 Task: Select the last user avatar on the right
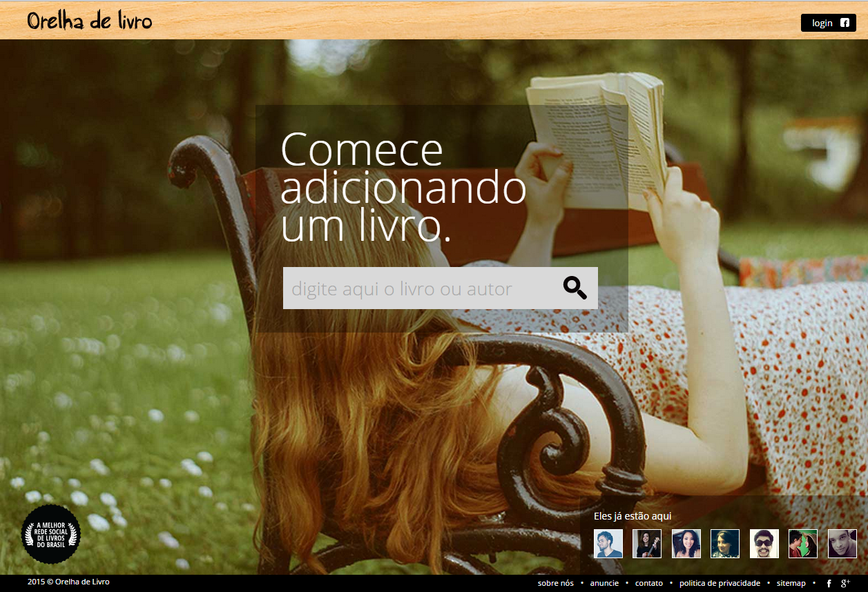click(x=842, y=544)
